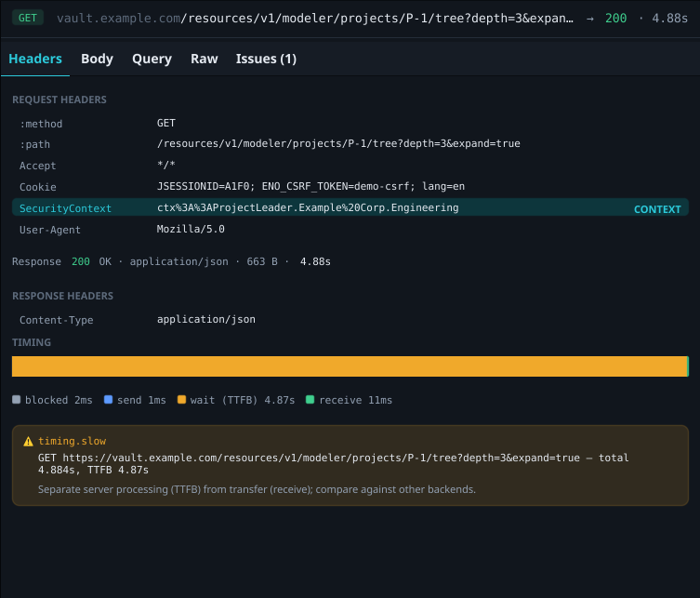Click the orange wait (TTFB) legend swatch
Viewport: 700px width, 598px height.
[x=181, y=400]
